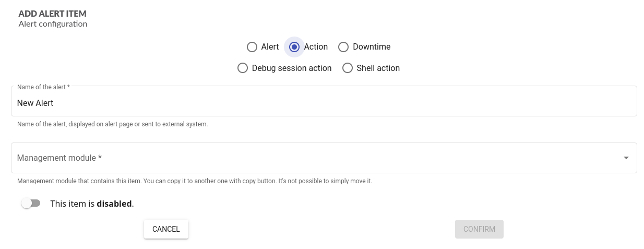Click the alert name helper text
644x249 pixels.
[x=112, y=124]
